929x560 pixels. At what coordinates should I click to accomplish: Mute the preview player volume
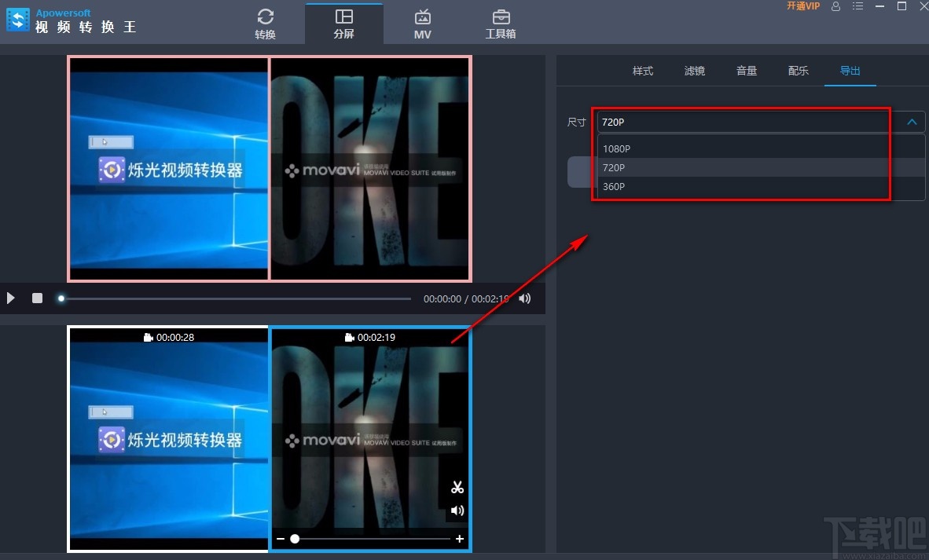pyautogui.click(x=524, y=298)
